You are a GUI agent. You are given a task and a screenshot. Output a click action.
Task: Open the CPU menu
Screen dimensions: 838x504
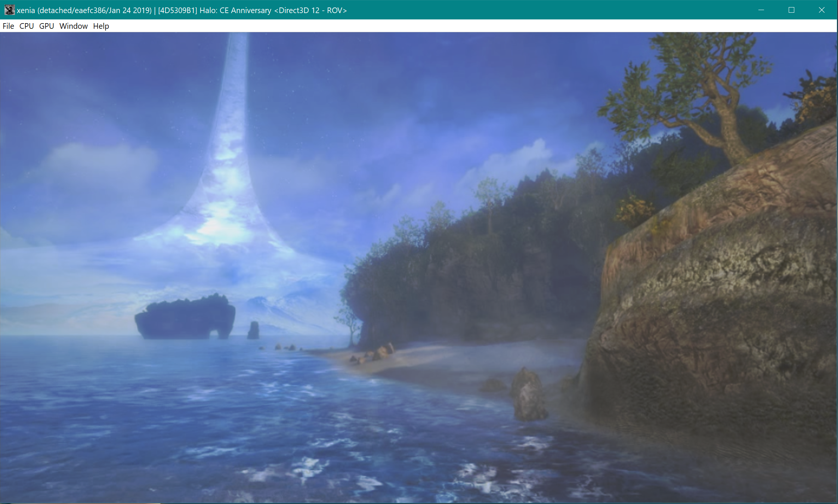(x=27, y=26)
